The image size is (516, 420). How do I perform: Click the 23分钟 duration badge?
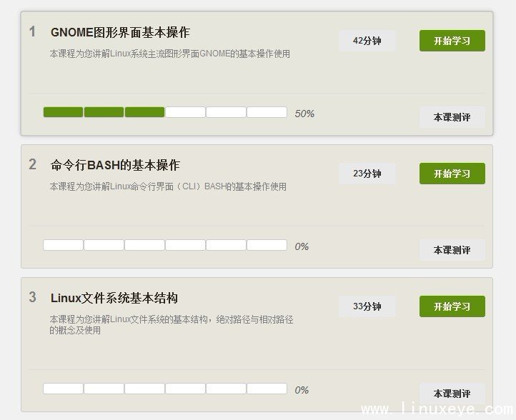click(x=367, y=174)
